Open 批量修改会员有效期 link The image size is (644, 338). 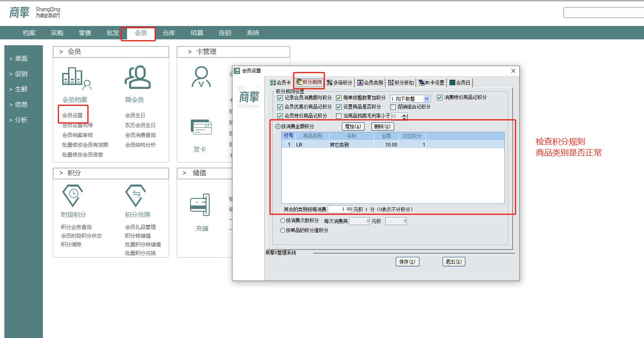pyautogui.click(x=85, y=145)
